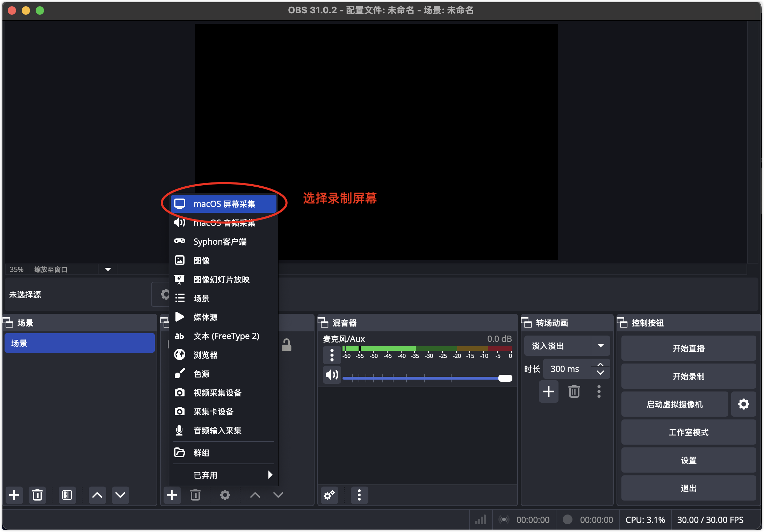
Task: Delete the selected scene with trash icon
Action: (37, 495)
